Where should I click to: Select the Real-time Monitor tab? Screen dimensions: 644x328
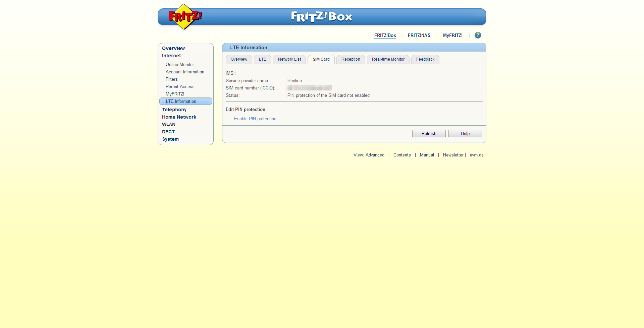[x=388, y=59]
